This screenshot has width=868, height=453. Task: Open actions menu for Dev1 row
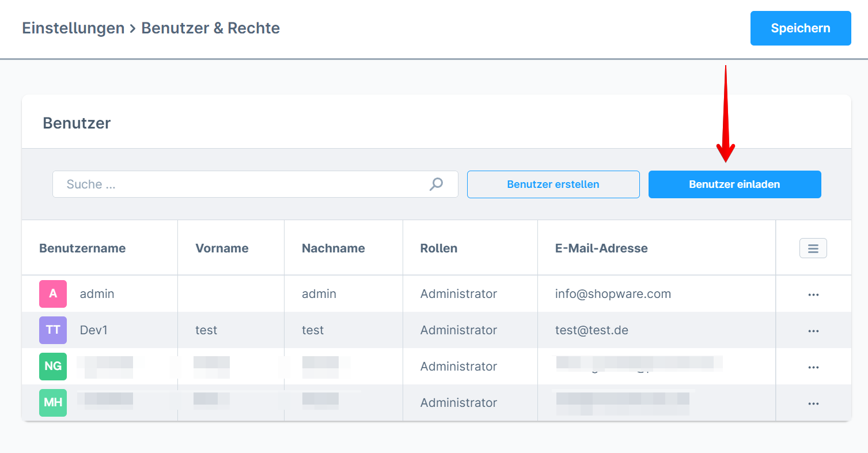[813, 331]
